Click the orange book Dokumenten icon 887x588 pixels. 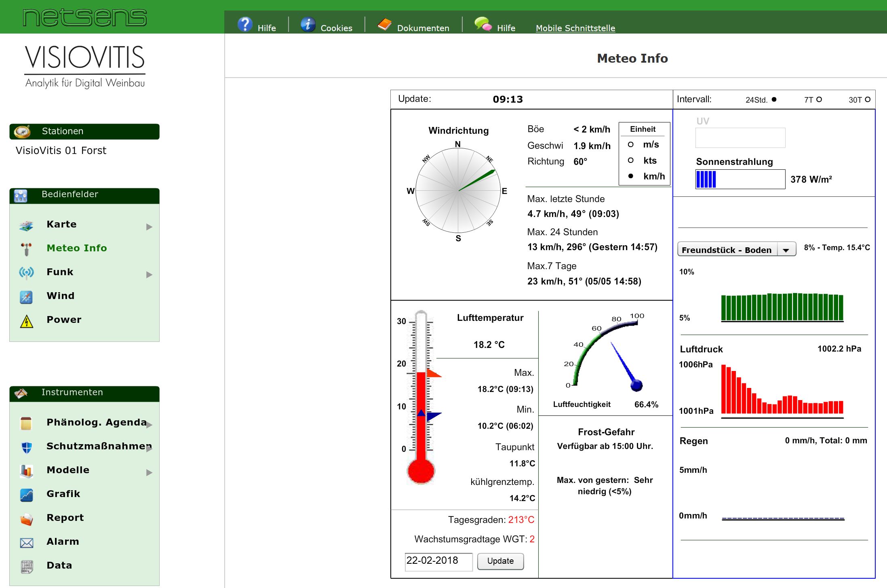pyautogui.click(x=384, y=24)
